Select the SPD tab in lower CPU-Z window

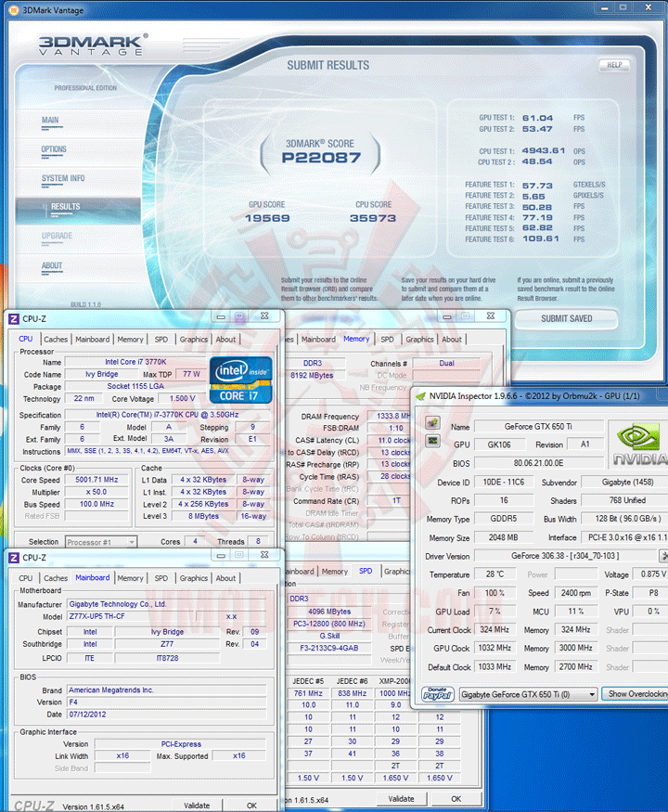[x=366, y=571]
